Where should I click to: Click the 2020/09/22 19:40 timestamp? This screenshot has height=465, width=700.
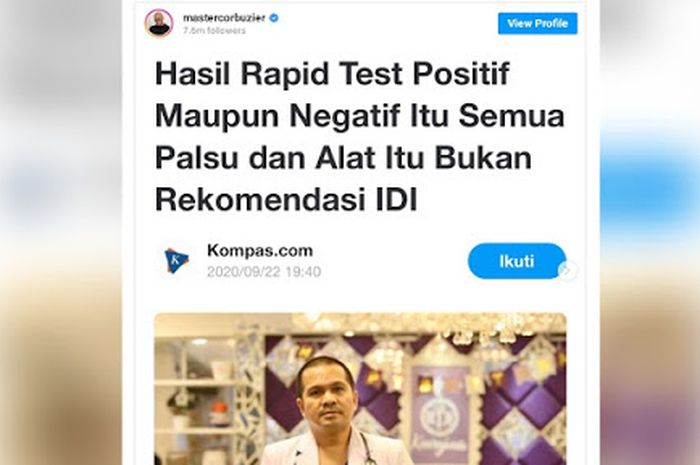coord(264,272)
